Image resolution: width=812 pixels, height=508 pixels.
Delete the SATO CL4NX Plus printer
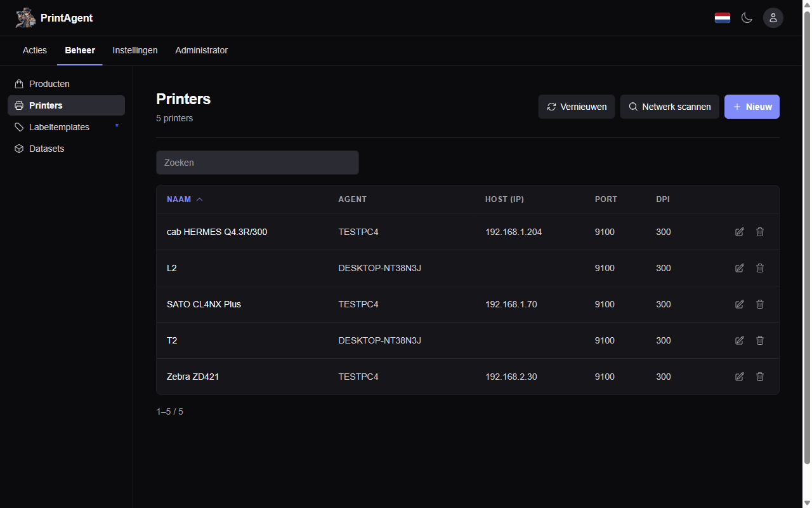click(x=760, y=304)
